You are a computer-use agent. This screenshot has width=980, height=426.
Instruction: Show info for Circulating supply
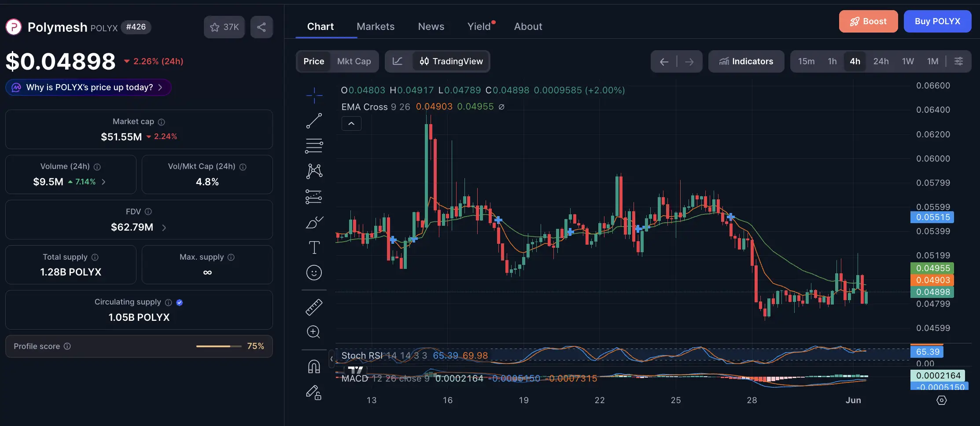pyautogui.click(x=168, y=302)
